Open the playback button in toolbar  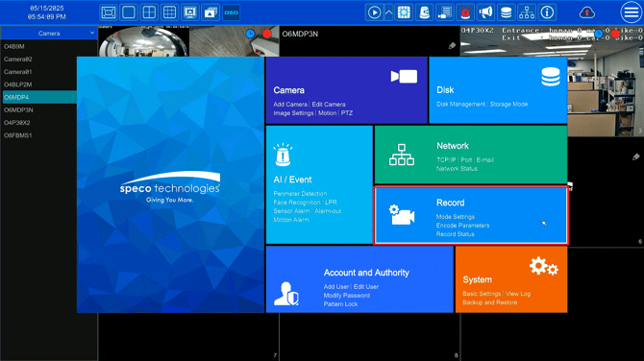(x=374, y=12)
